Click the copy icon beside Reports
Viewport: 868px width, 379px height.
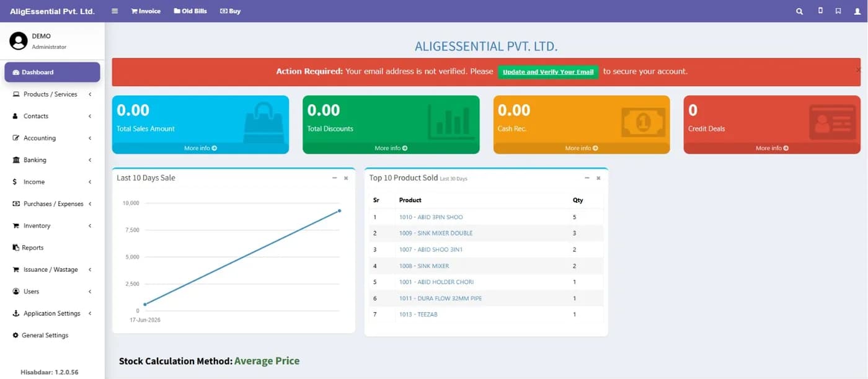(x=16, y=247)
